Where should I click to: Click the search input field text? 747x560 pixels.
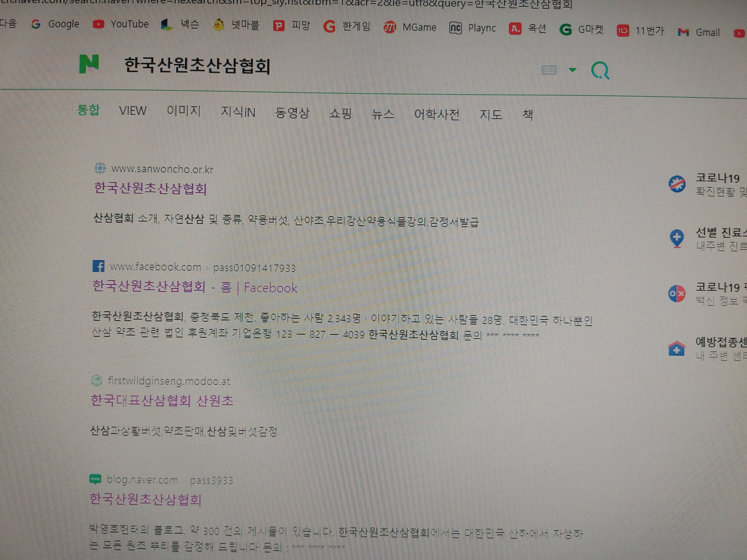click(197, 65)
